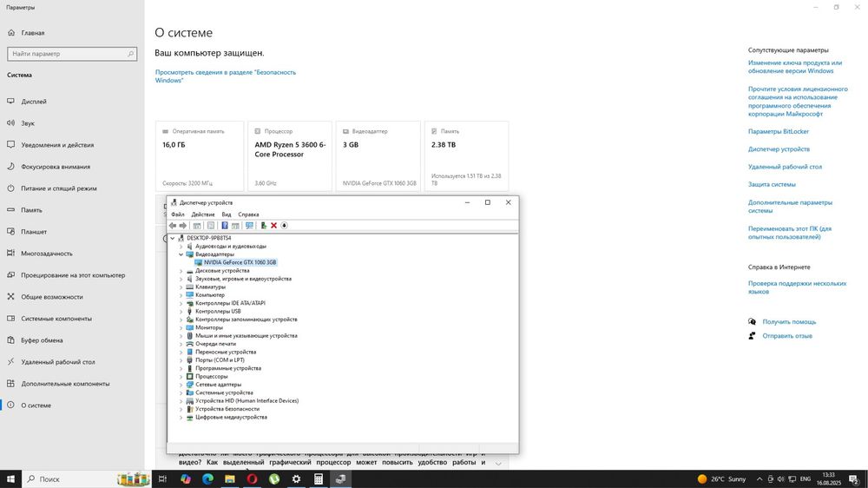Expand Процессоры category
The width and height of the screenshot is (868, 488).
(181, 376)
